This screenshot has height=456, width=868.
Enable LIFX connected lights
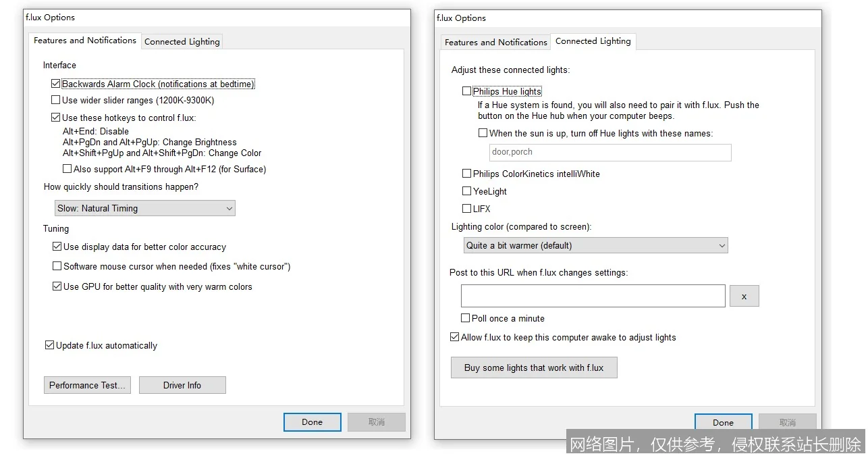pos(466,209)
